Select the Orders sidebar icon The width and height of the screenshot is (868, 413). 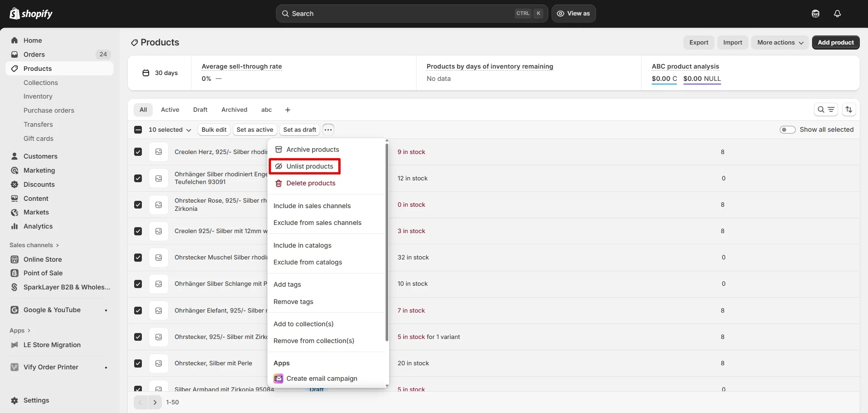tap(14, 54)
